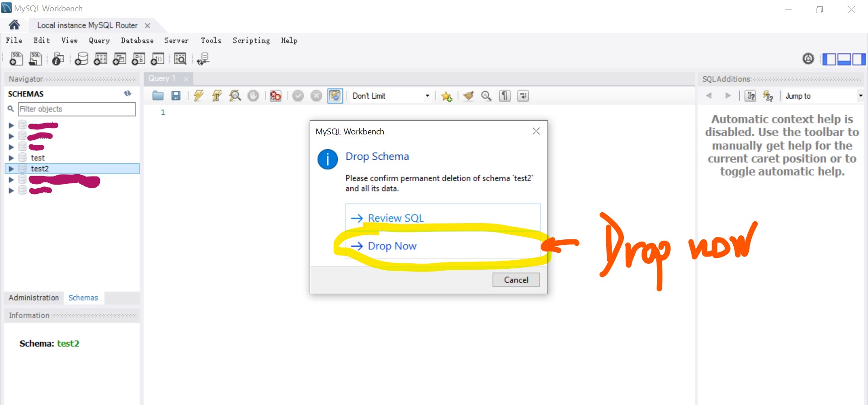Create a new SQL tab for queries
Viewport: 868px width, 405px height.
point(16,59)
